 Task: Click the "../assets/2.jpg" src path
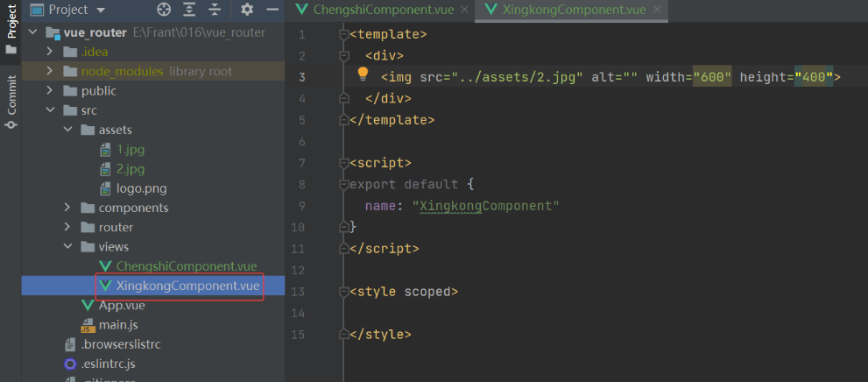[519, 77]
